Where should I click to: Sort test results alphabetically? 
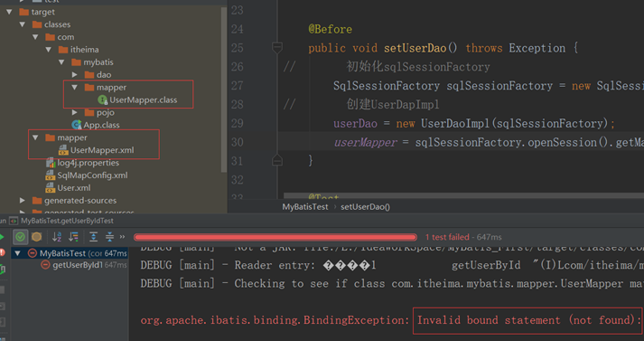click(x=57, y=236)
